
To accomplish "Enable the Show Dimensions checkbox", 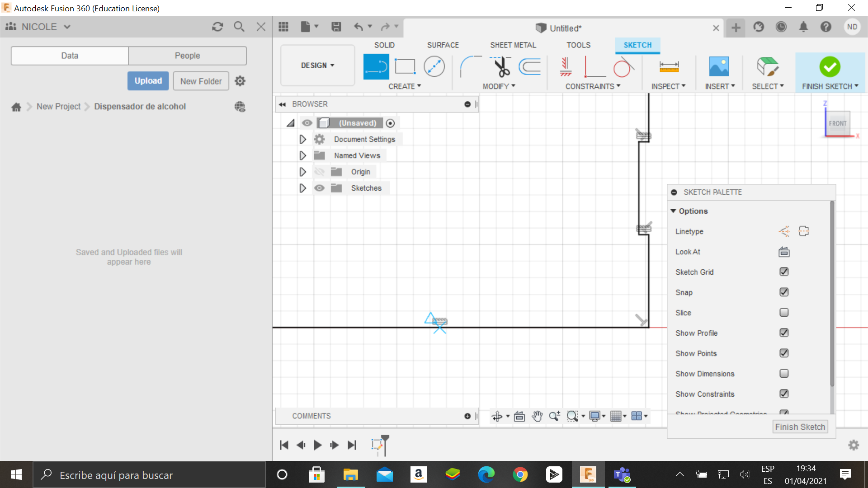I will tap(784, 374).
